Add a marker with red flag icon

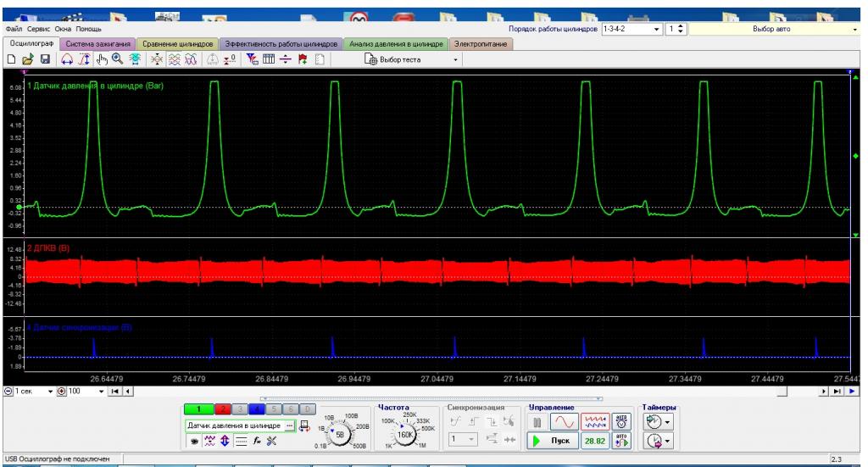pyautogui.click(x=303, y=59)
